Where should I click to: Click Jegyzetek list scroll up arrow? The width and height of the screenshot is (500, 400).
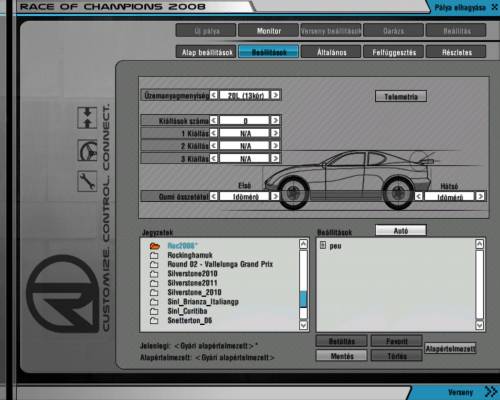303,244
